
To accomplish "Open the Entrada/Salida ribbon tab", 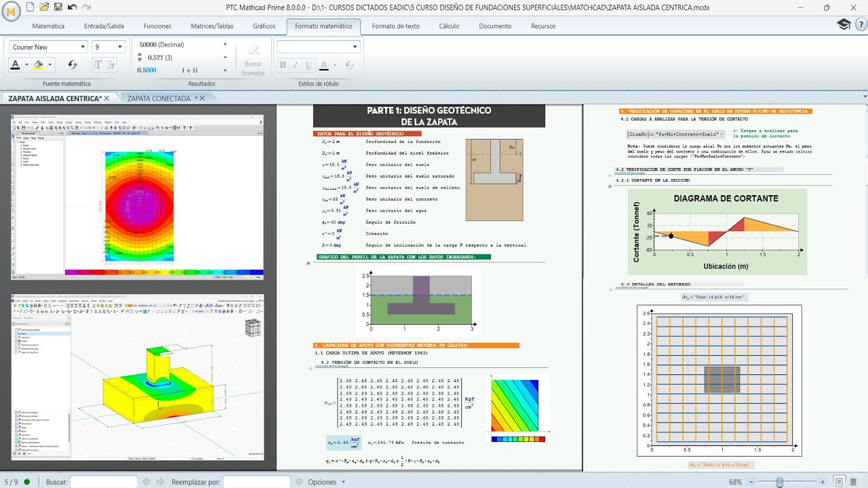I will (x=104, y=26).
